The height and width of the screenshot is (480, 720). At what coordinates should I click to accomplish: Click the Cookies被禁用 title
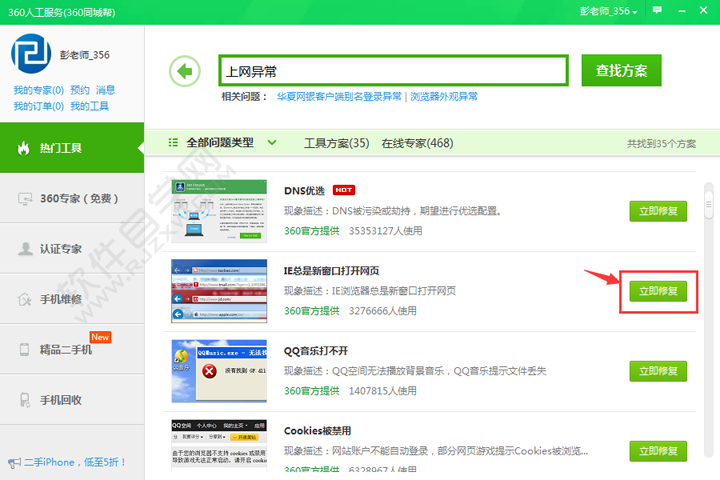(317, 431)
